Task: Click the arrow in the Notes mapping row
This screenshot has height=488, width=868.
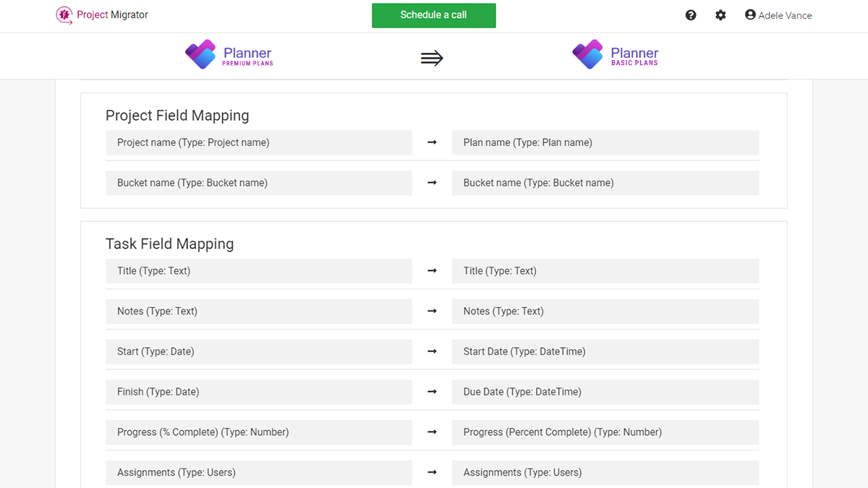Action: (x=432, y=312)
